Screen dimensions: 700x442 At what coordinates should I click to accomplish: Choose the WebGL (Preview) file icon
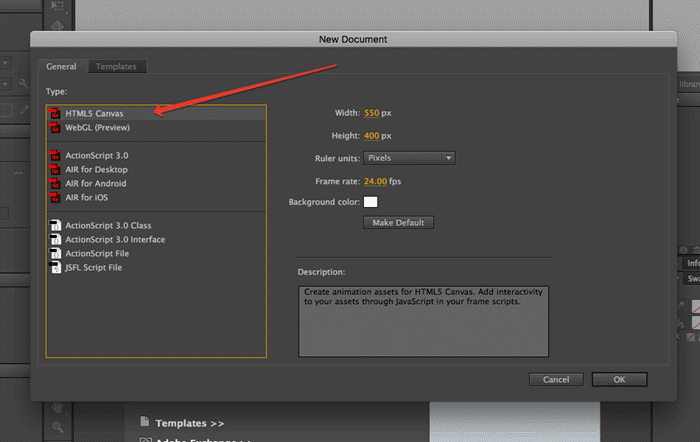pyautogui.click(x=55, y=128)
